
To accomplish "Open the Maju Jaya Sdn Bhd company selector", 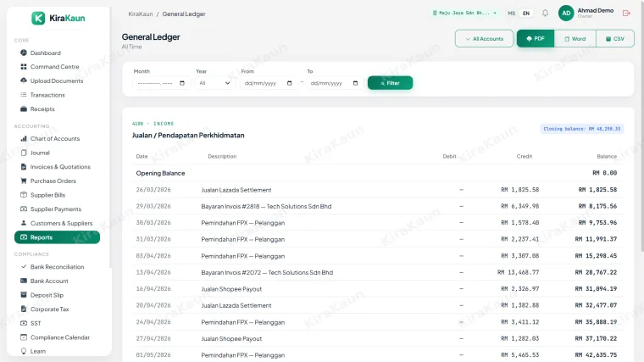I will [464, 14].
